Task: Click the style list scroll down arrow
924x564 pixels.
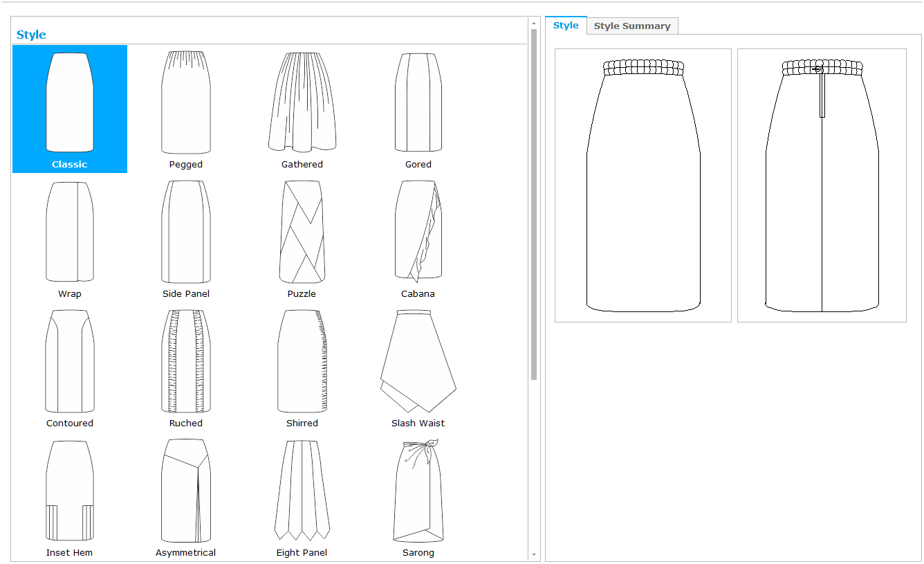Action: click(534, 555)
